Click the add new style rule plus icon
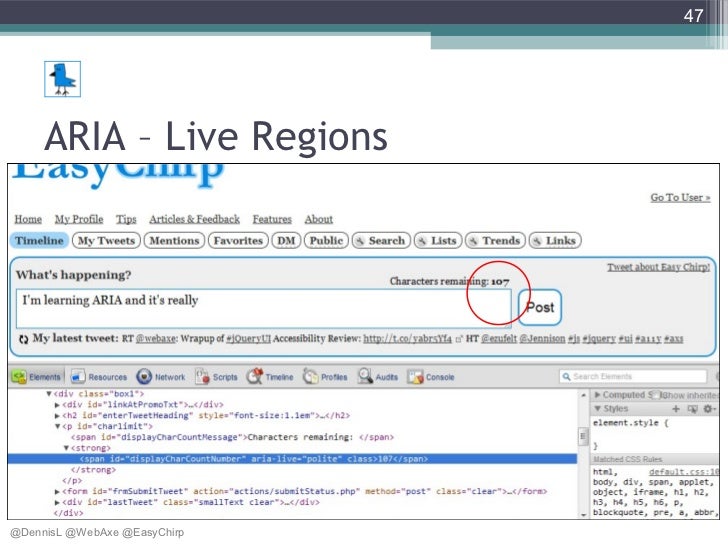 (676, 409)
